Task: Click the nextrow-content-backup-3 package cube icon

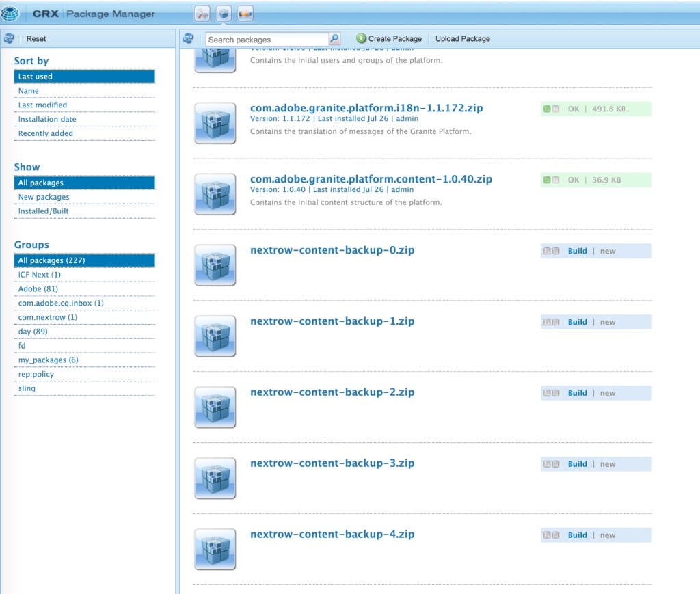Action: pos(215,478)
